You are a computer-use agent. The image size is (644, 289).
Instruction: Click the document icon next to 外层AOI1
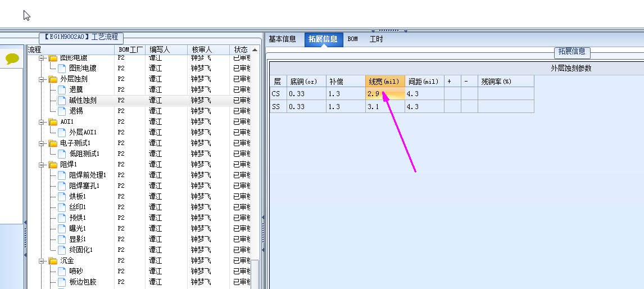coord(62,132)
